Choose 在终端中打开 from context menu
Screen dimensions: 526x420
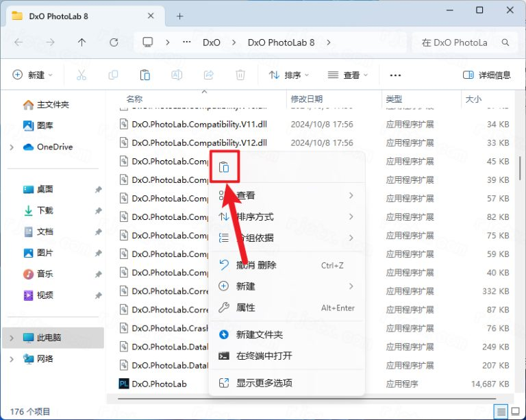pyautogui.click(x=264, y=356)
